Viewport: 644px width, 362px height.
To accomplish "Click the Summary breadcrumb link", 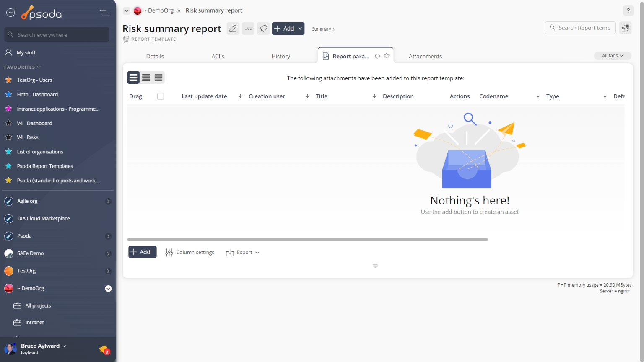I will 323,29.
